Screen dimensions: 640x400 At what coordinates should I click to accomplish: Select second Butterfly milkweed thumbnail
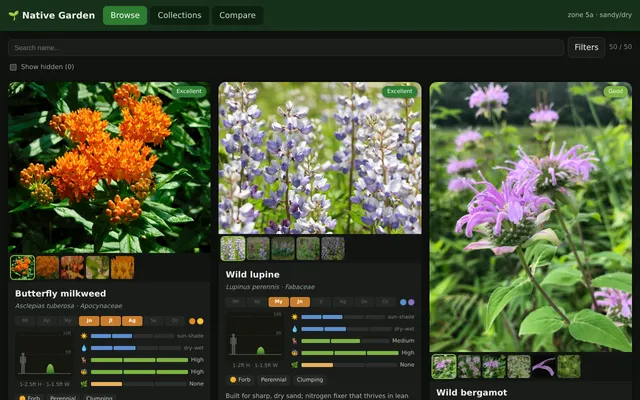click(47, 267)
